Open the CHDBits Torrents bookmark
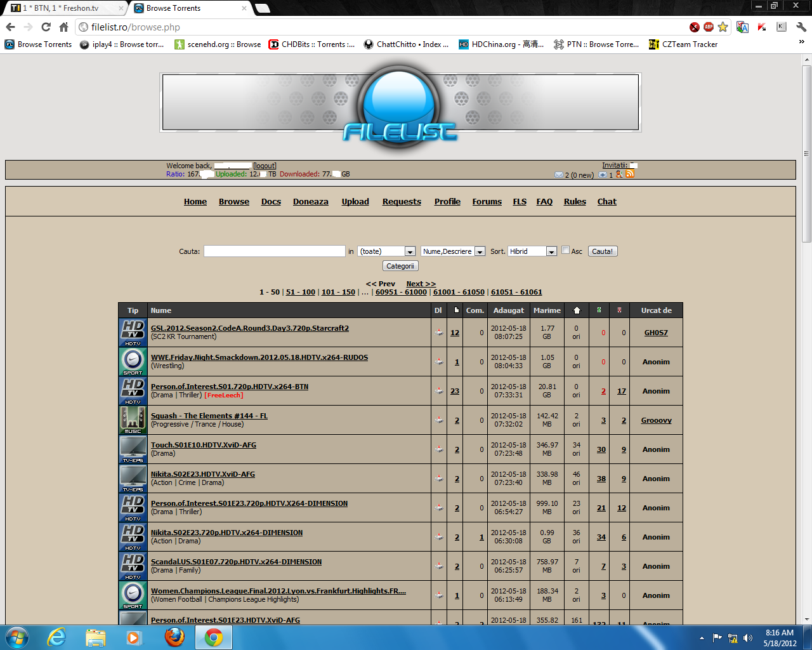812x650 pixels. point(311,44)
